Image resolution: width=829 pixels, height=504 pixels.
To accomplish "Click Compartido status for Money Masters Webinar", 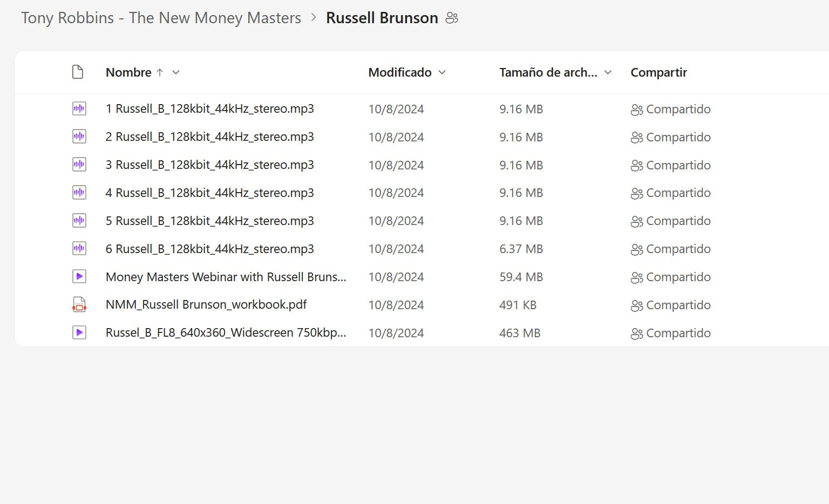I will point(678,277).
